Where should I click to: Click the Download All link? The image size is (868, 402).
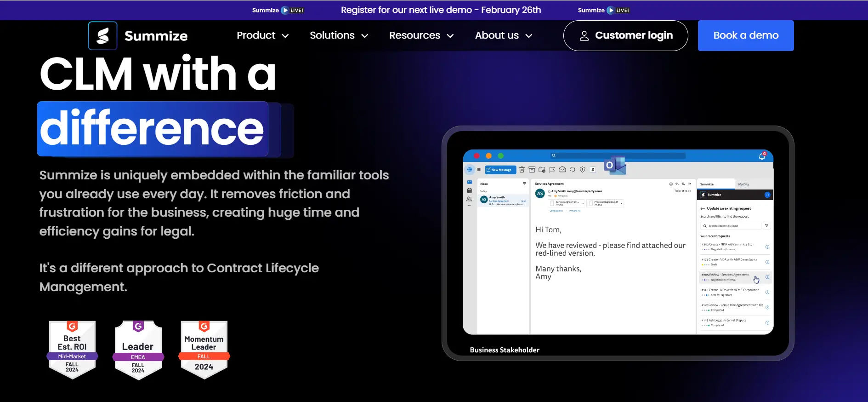556,211
